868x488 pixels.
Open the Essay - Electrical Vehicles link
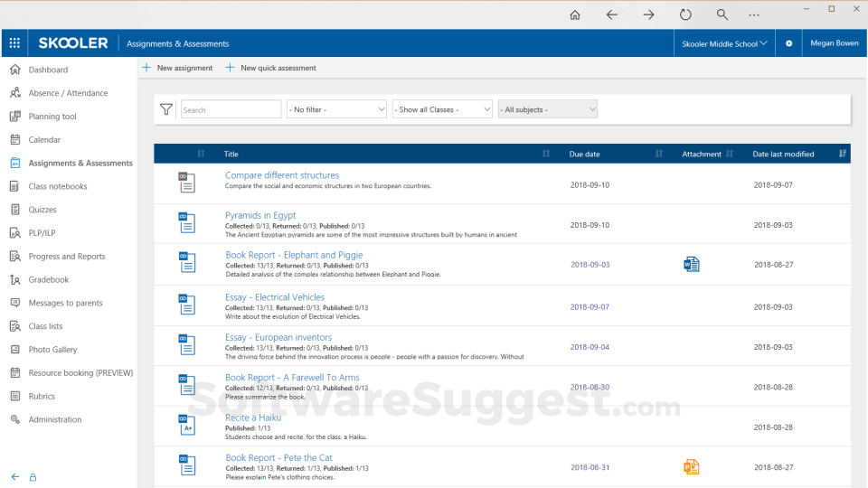(x=275, y=297)
